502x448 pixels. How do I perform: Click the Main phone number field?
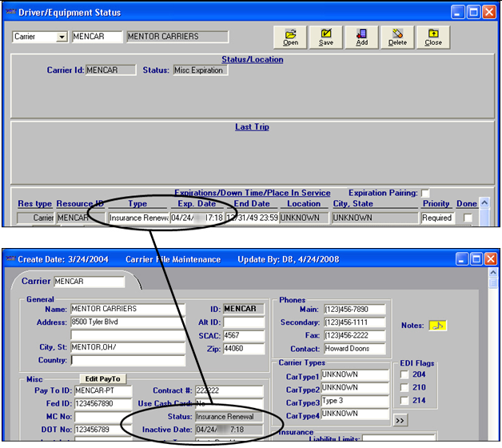[x=353, y=309]
